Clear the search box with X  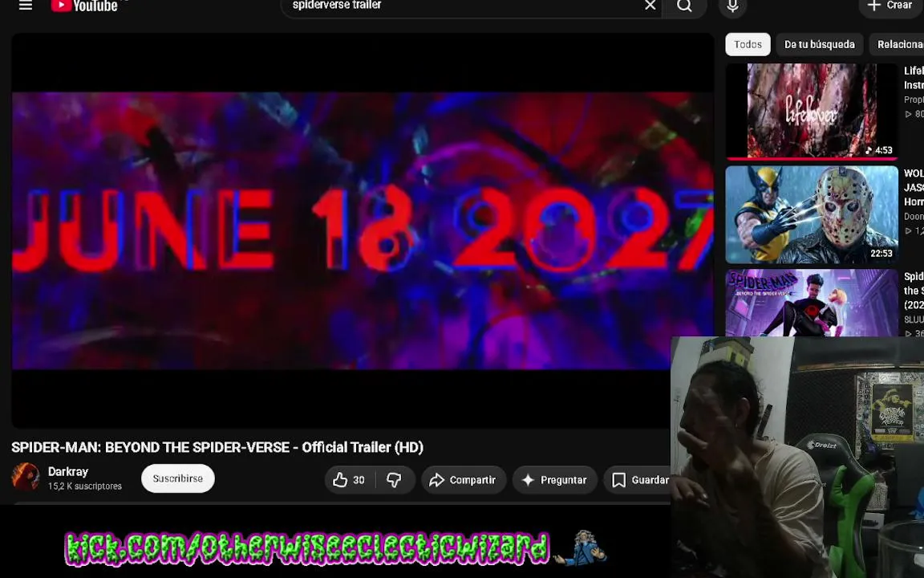[x=650, y=6]
